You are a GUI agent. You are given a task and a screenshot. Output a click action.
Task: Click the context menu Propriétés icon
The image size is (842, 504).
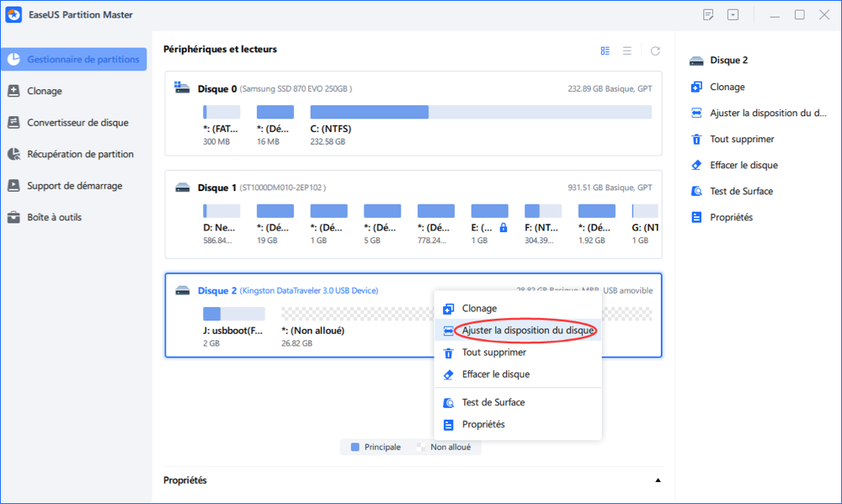(x=449, y=425)
